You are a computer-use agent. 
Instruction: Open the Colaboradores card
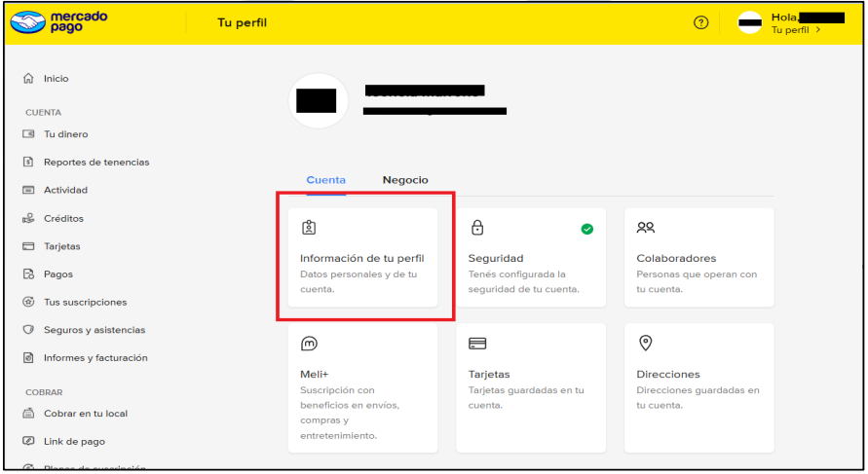(698, 259)
